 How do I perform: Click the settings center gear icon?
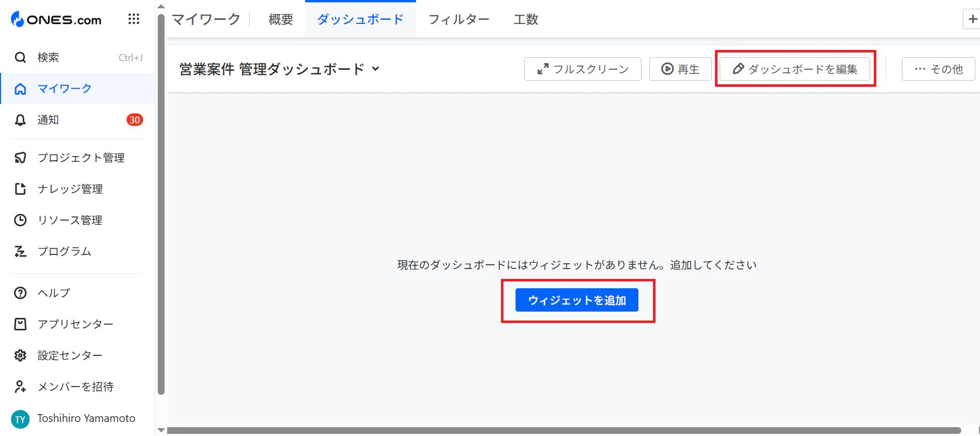point(20,355)
